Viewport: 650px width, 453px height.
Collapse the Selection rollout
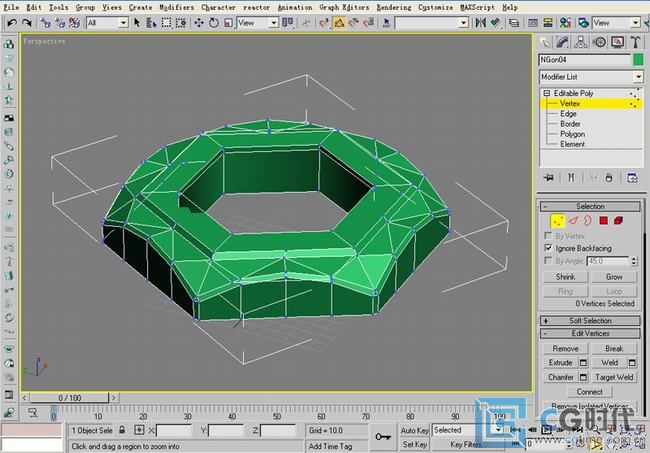click(590, 206)
